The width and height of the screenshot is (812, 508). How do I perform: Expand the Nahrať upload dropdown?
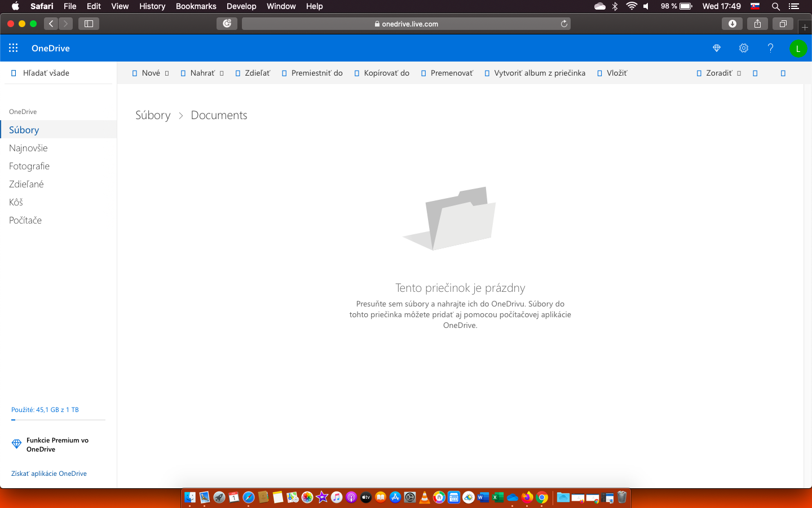(x=202, y=73)
